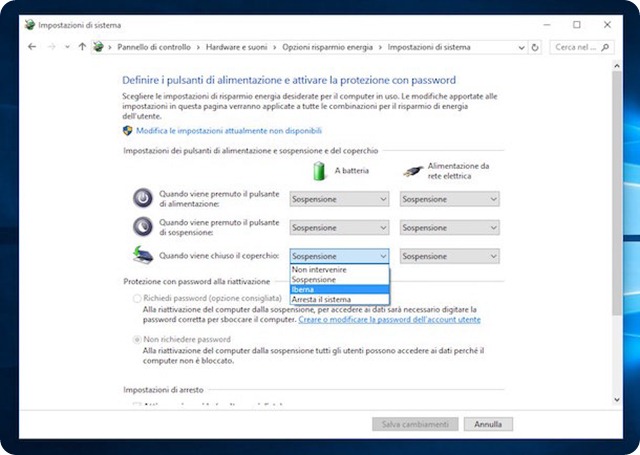Open Pannello di controllo breadcrumb
Image resolution: width=640 pixels, height=455 pixels.
154,47
